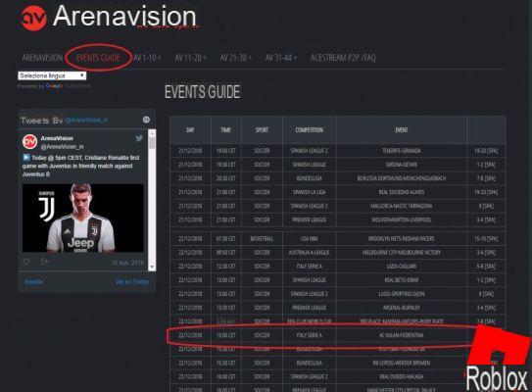Image resolution: width=532 pixels, height=392 pixels.
Task: Click the USA NBA competition cell
Action: tap(309, 238)
